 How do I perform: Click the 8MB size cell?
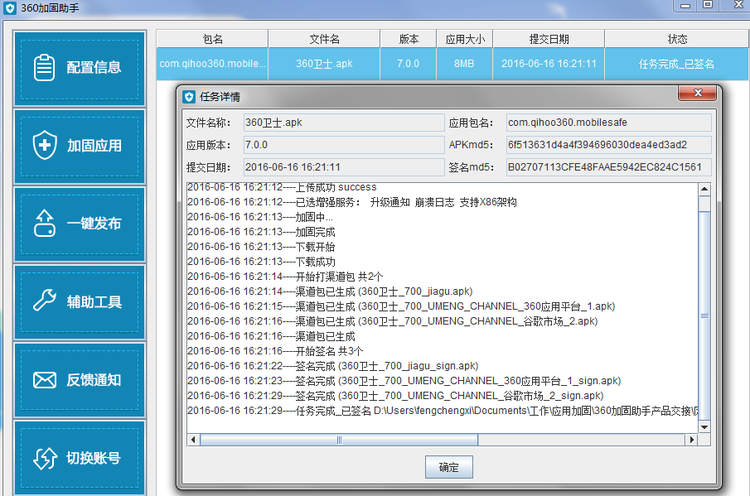464,64
